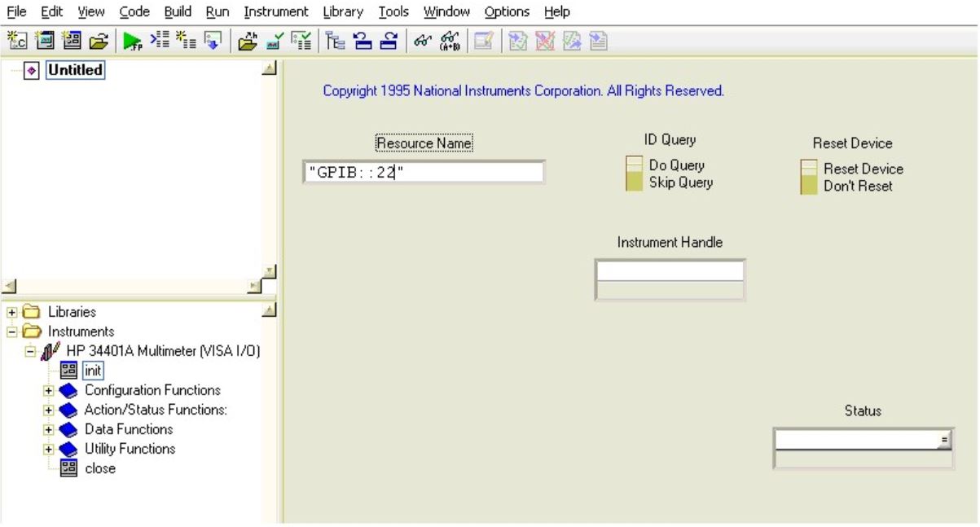Click the single eyeglasses toolbar icon
This screenshot has height=527, width=980.
click(x=421, y=40)
